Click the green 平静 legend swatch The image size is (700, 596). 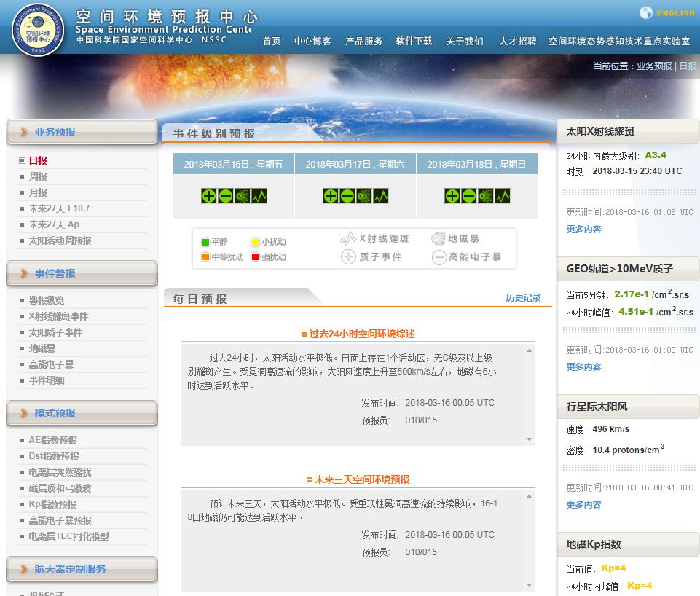point(205,242)
